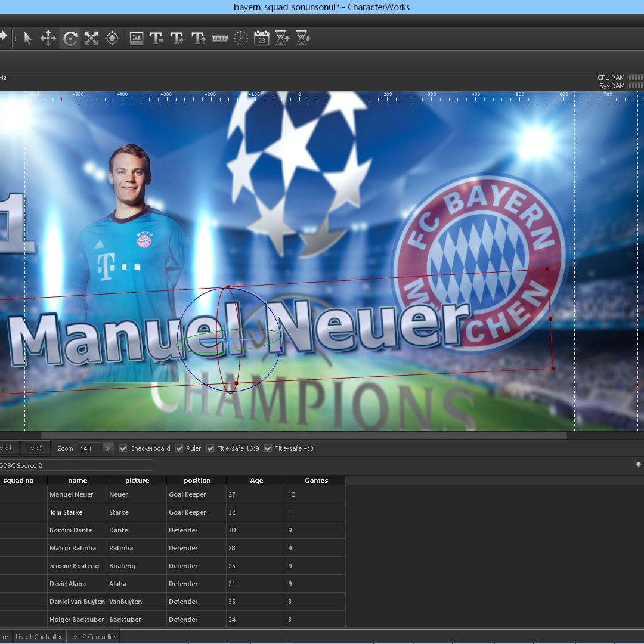Toggle the Ruler checkbox
Image resolution: width=644 pixels, height=644 pixels.
(x=179, y=448)
